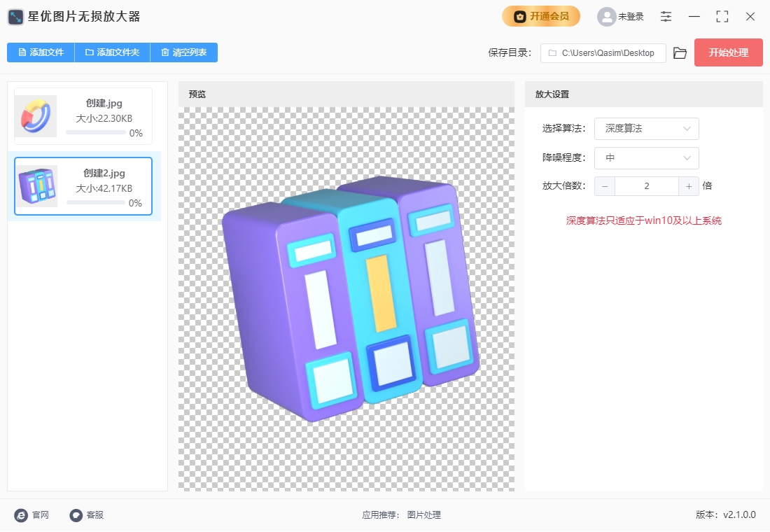Expand the 降噪程度 noise reduction dropdown
770x532 pixels.
pos(646,158)
